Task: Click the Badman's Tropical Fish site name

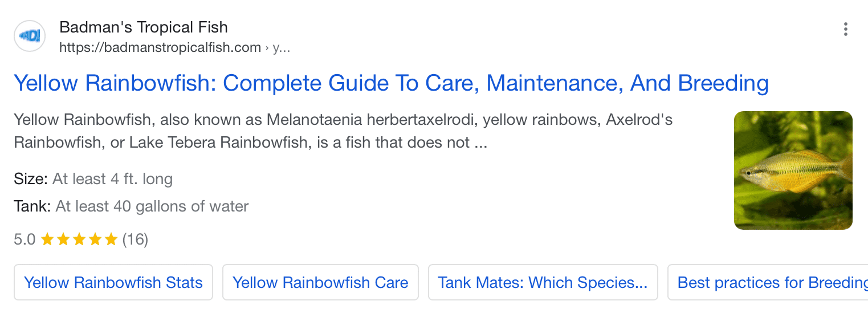Action: (x=144, y=27)
